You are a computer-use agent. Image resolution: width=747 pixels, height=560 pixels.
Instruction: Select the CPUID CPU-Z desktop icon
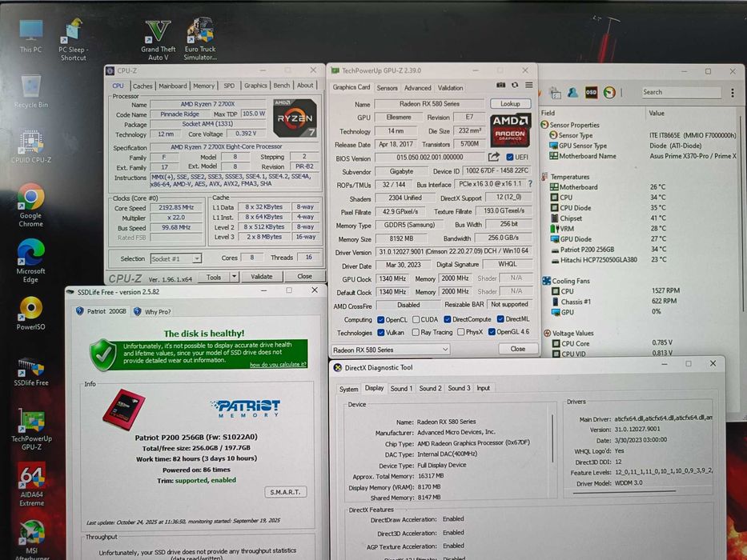[31, 146]
